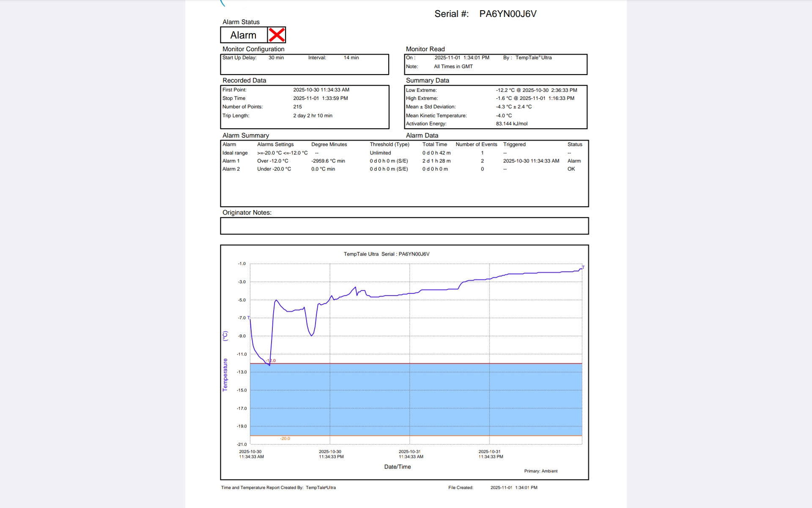812x508 pixels.
Task: Click the red -12.0 threshold label on chart
Action: click(271, 361)
